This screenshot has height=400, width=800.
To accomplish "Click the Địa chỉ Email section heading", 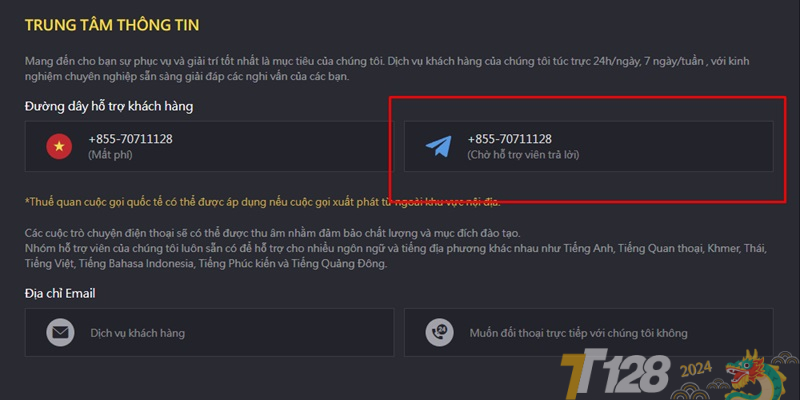I will (x=60, y=293).
